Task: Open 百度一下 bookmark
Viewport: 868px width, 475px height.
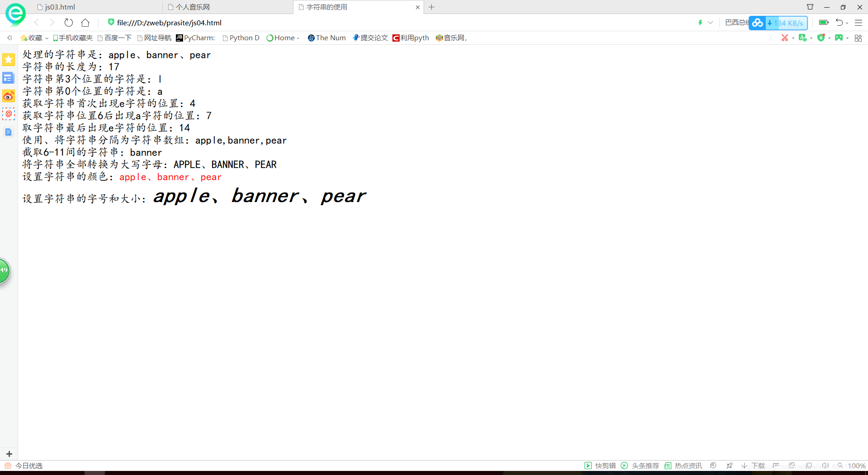Action: click(x=115, y=38)
